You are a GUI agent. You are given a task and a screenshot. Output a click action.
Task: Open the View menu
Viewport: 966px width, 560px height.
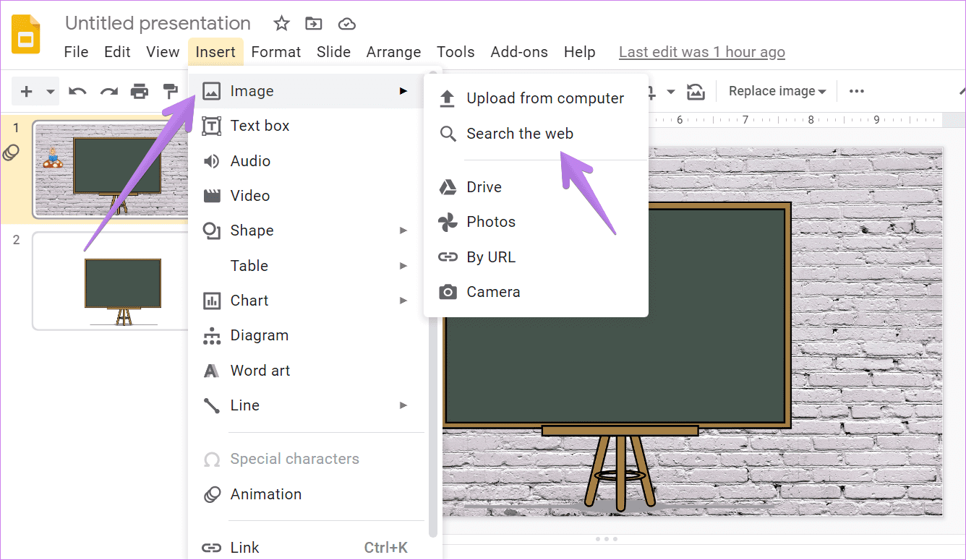[163, 52]
